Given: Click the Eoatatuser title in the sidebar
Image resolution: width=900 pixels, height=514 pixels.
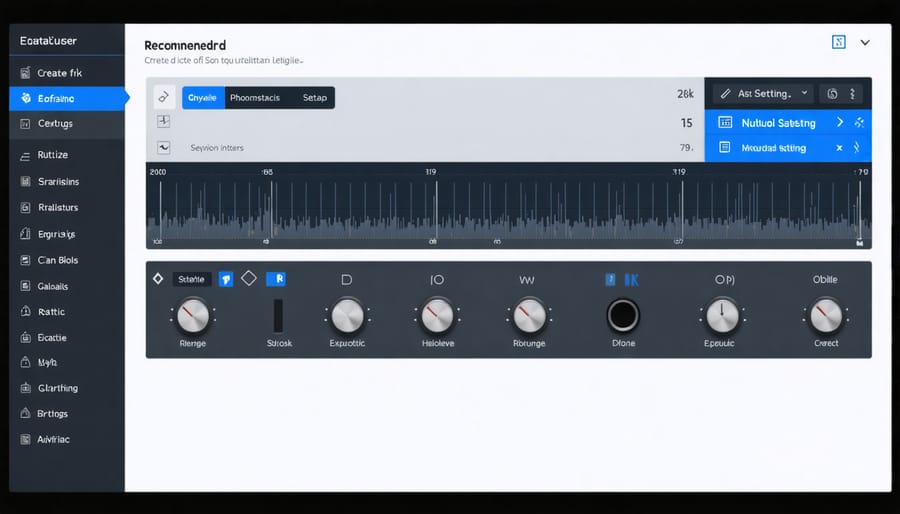Looking at the screenshot, I should (x=48, y=41).
